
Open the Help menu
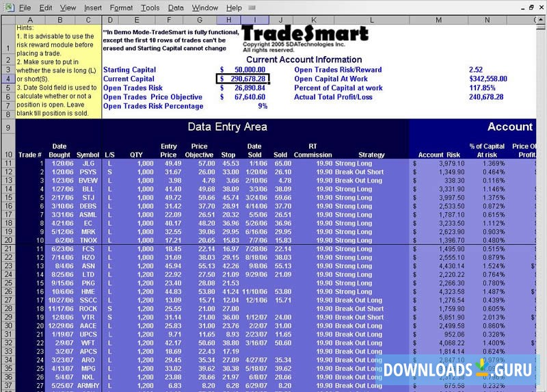234,8
